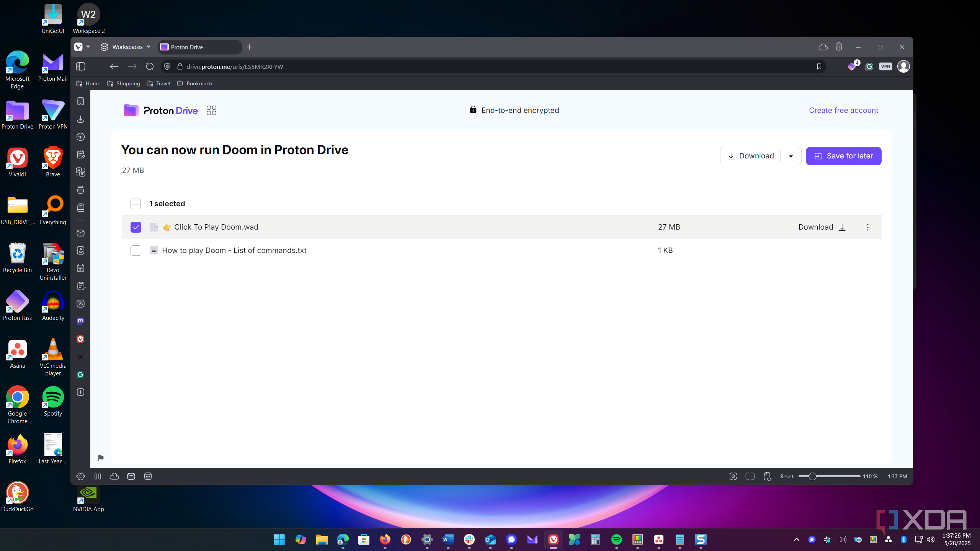
Task: Check the How to play Doom commands file
Action: 136,251
